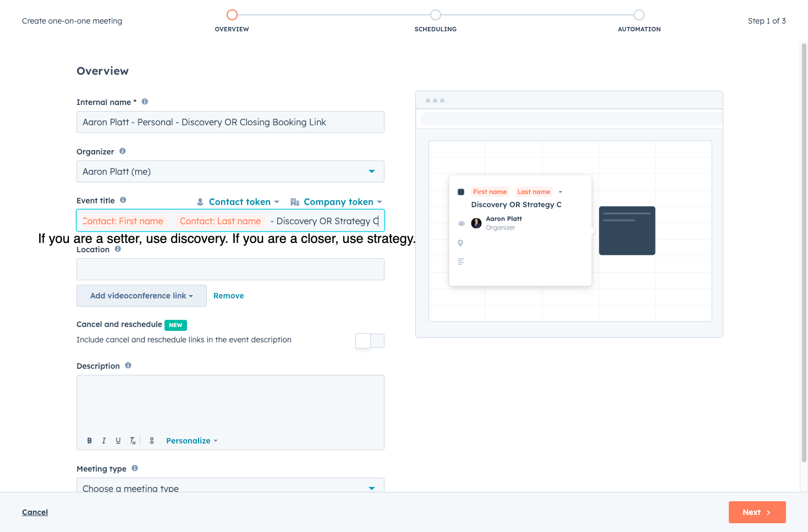The height and width of the screenshot is (532, 808).
Task: Click Aaron Platt avatar in preview
Action: pos(476,223)
